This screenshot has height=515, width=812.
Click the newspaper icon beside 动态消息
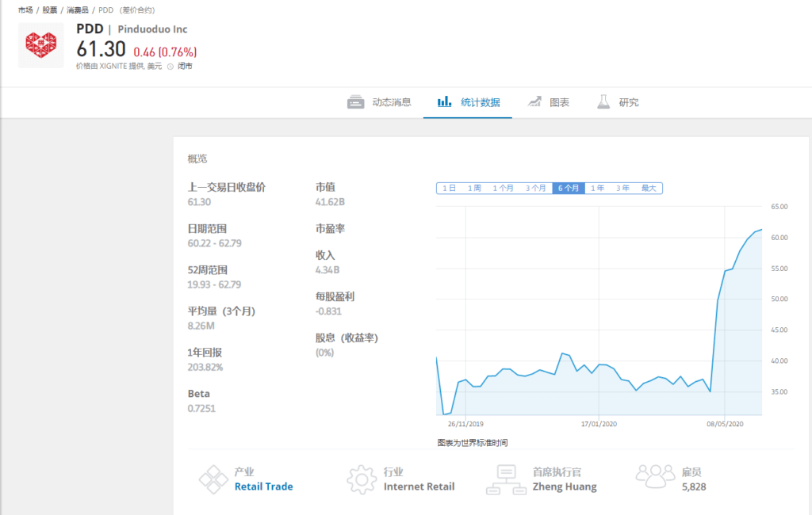point(356,102)
